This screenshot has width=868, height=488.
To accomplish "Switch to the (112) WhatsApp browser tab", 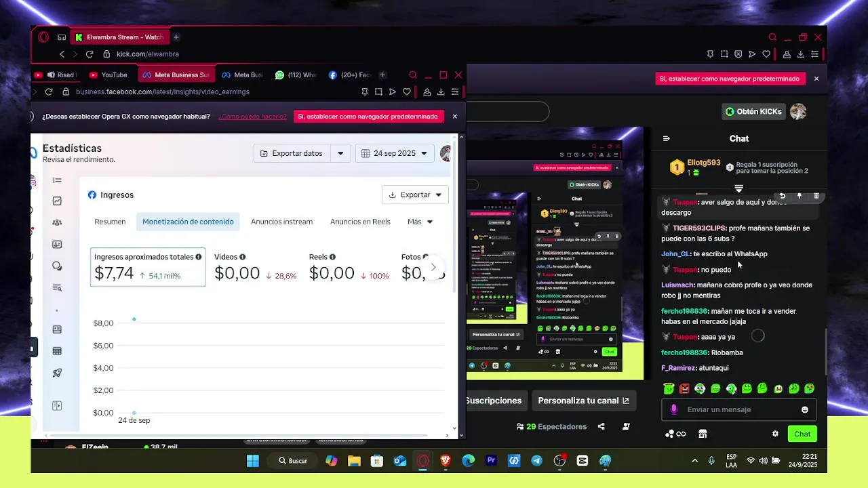I will [x=296, y=75].
